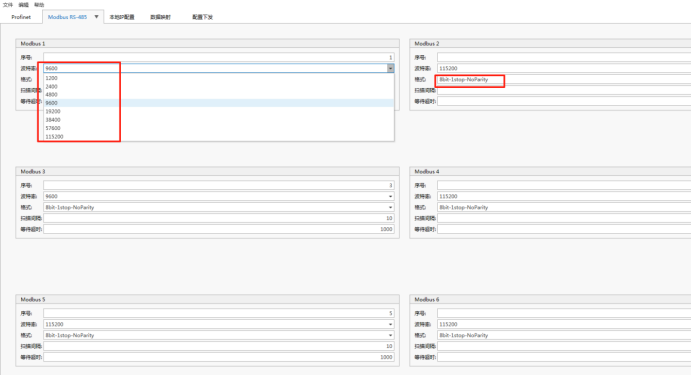
Task: Collapse the open Modbus 1 波特率 combo box arrow
Action: [x=390, y=68]
